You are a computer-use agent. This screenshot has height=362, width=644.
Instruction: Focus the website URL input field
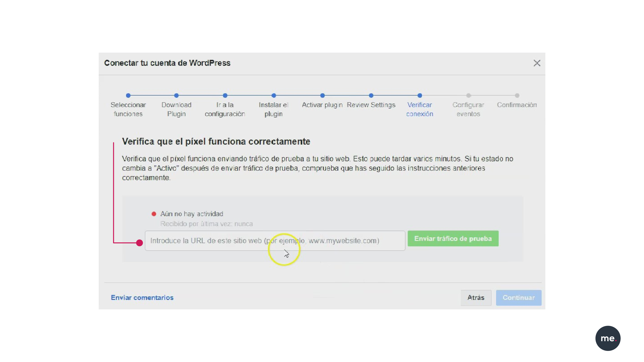click(x=275, y=241)
